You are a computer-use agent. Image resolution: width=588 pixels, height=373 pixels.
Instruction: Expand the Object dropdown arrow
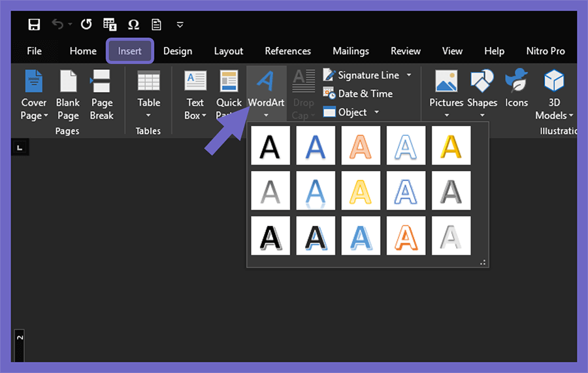pyautogui.click(x=376, y=112)
